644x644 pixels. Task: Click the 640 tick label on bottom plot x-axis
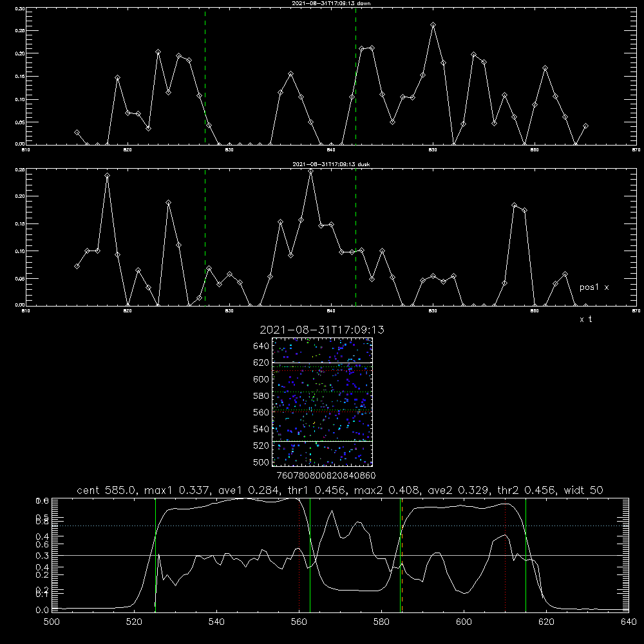tap(629, 622)
